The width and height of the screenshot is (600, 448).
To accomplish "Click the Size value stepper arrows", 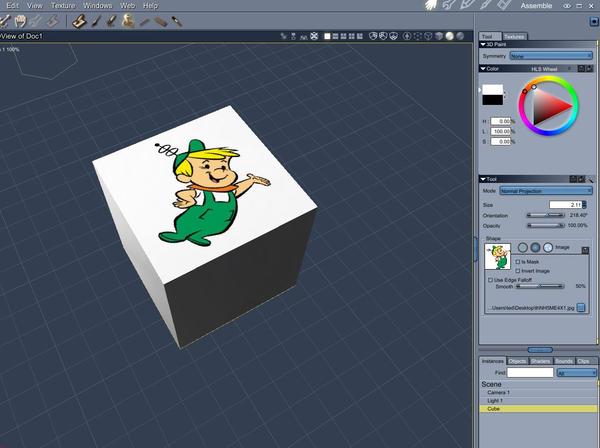I will (584, 205).
